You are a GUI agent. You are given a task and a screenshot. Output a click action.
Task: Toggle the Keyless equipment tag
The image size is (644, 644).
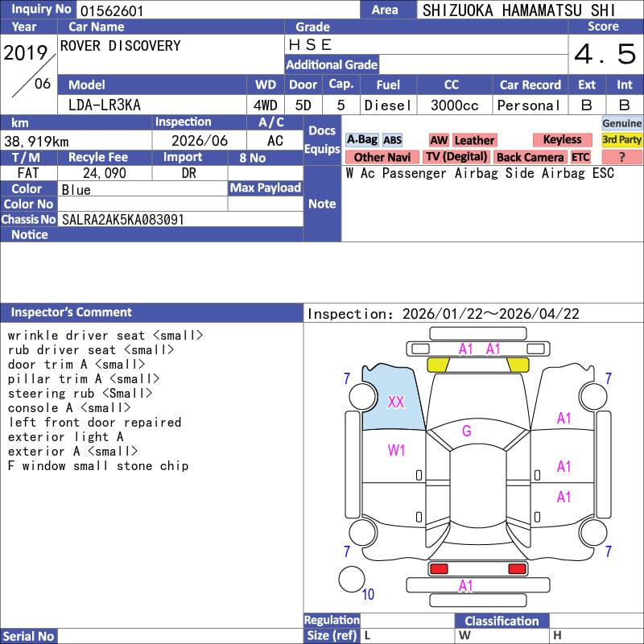click(562, 140)
